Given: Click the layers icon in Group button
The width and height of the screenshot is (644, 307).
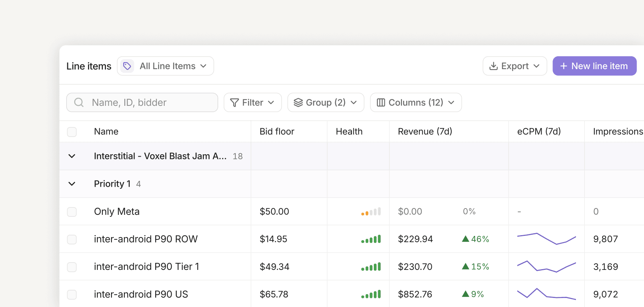Looking at the screenshot, I should [298, 102].
